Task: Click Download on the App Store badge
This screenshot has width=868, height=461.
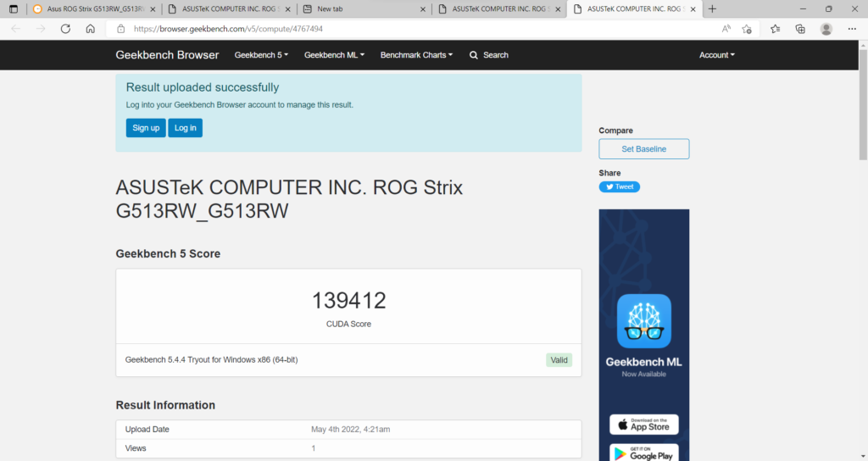Action: point(644,425)
